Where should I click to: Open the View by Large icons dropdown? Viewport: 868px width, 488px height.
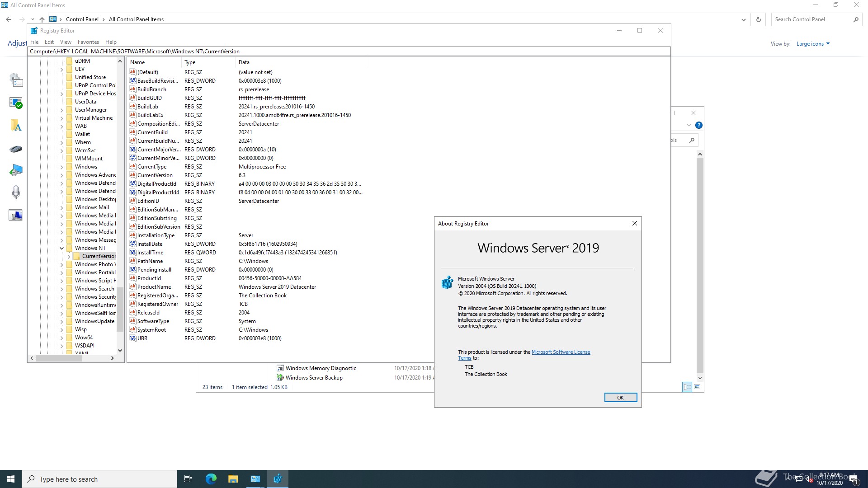[813, 44]
